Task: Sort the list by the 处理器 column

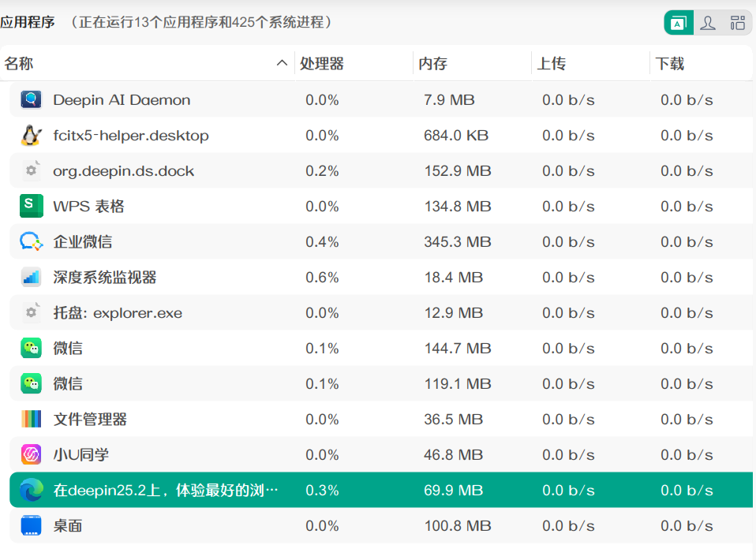Action: click(x=322, y=63)
